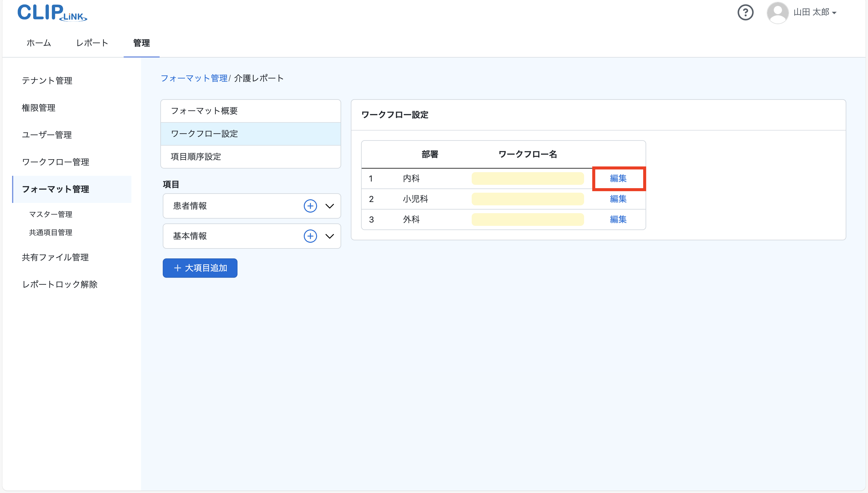Open the 管理 tab
The height and width of the screenshot is (493, 868).
(141, 43)
